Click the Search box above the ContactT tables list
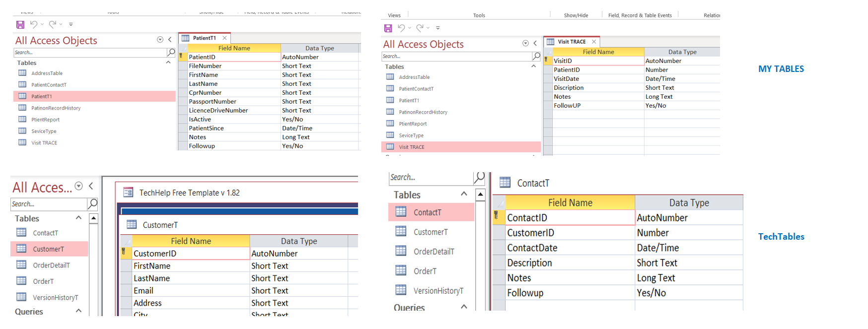Viewport: 868px width, 329px height. click(431, 177)
